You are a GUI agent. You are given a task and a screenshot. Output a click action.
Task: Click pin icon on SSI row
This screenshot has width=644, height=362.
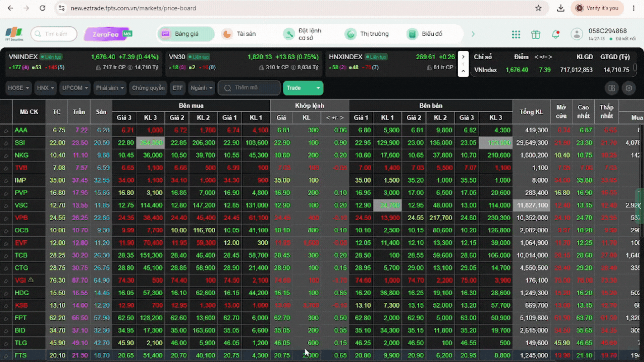(6, 143)
